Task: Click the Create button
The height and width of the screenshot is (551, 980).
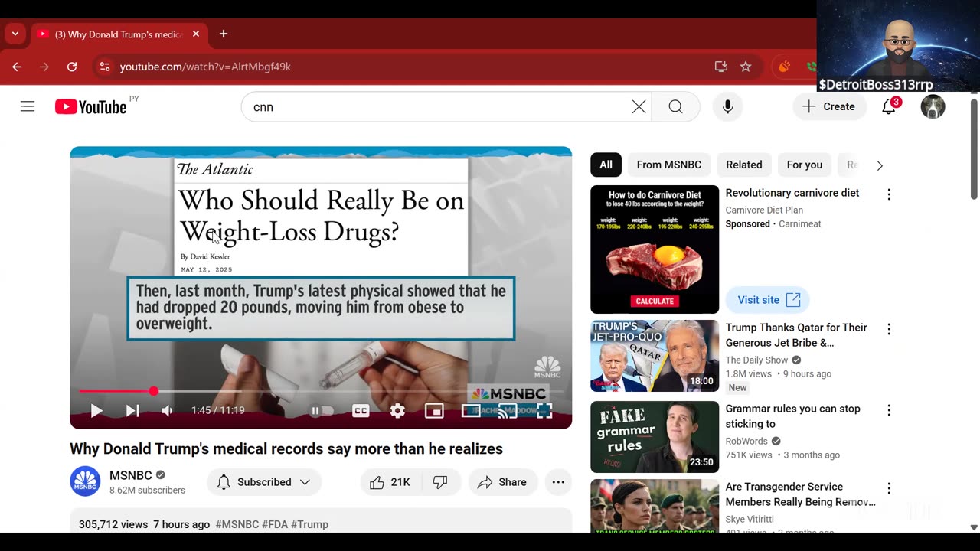Action: (x=829, y=107)
